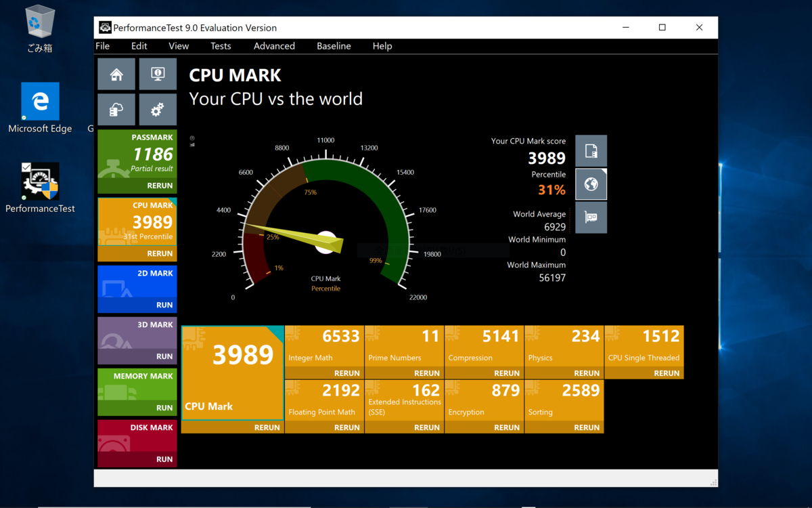Image resolution: width=812 pixels, height=508 pixels.
Task: Open the View menu
Action: pos(179,46)
